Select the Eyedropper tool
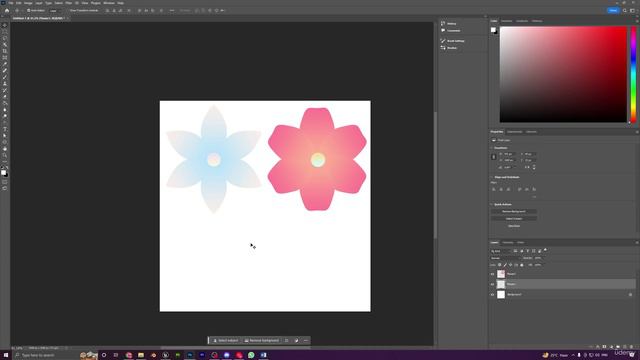The image size is (640, 360). 5,64
